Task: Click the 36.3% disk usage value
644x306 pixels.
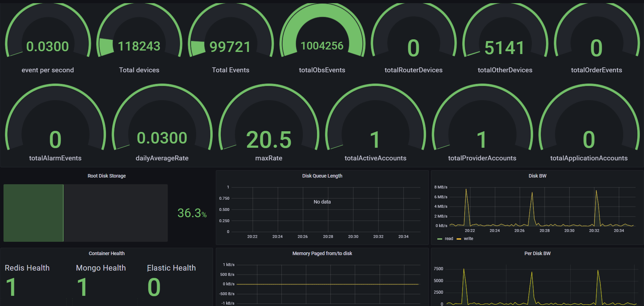Action: pyautogui.click(x=192, y=213)
